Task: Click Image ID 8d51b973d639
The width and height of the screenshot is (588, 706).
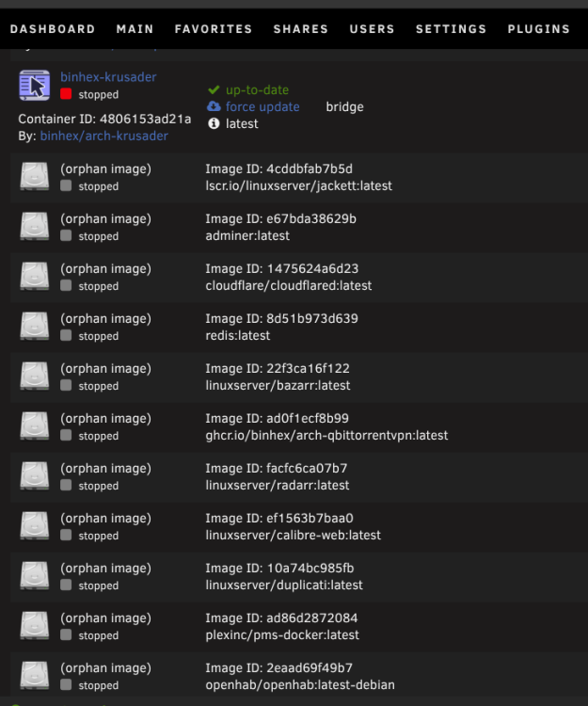Action: click(x=281, y=319)
